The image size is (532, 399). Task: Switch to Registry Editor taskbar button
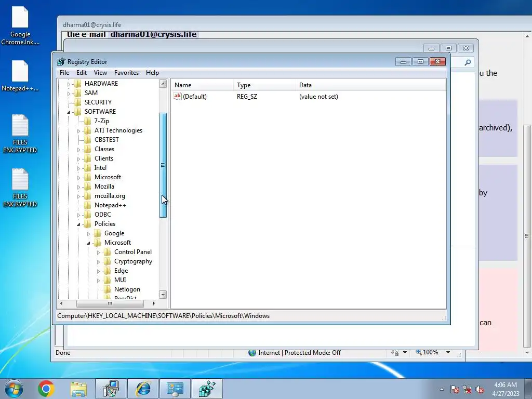207,389
